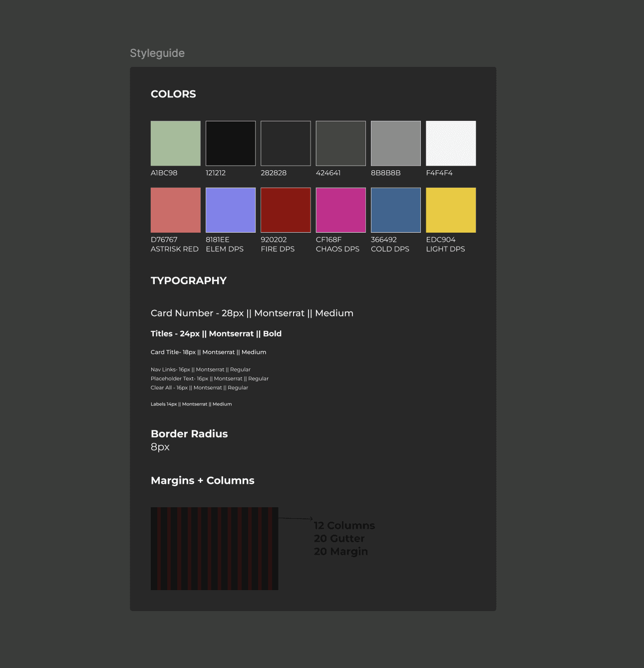The height and width of the screenshot is (668, 644).
Task: Choose the 8B8B8B mid-gray swatch
Action: point(396,143)
